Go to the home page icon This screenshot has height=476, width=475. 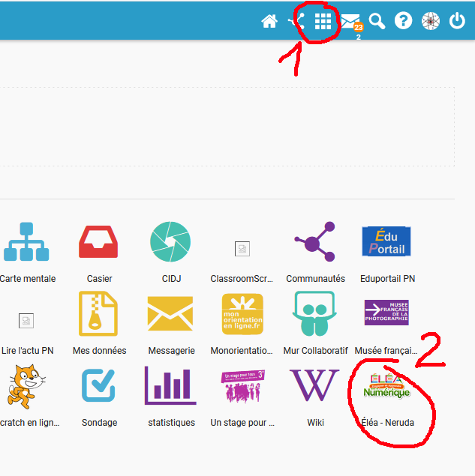tap(269, 21)
